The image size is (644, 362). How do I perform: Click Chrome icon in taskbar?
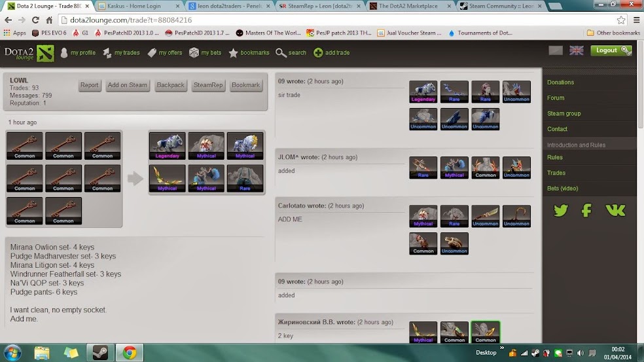[130, 353]
